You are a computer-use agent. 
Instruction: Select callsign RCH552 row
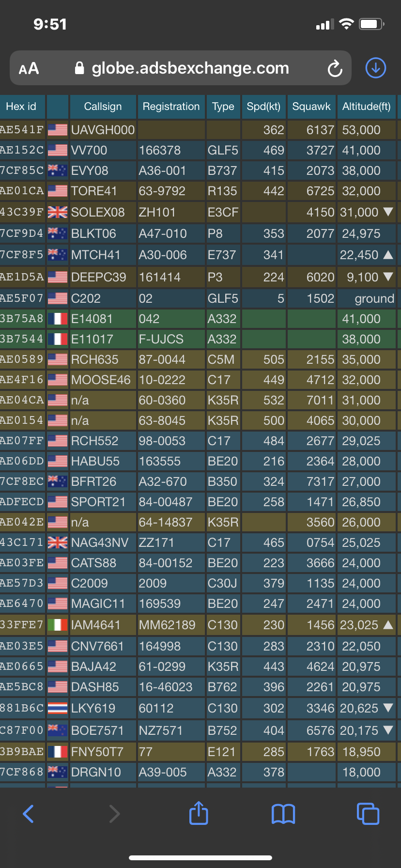[199, 441]
